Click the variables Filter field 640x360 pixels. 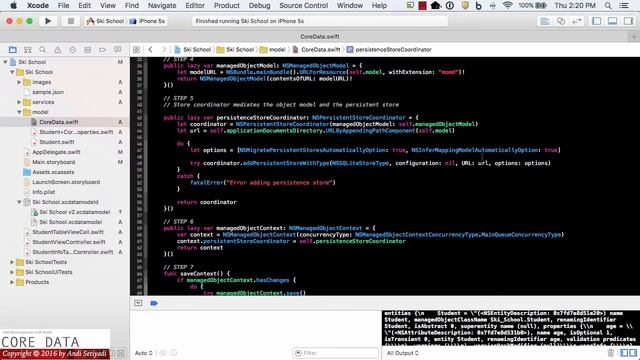(x=336, y=353)
